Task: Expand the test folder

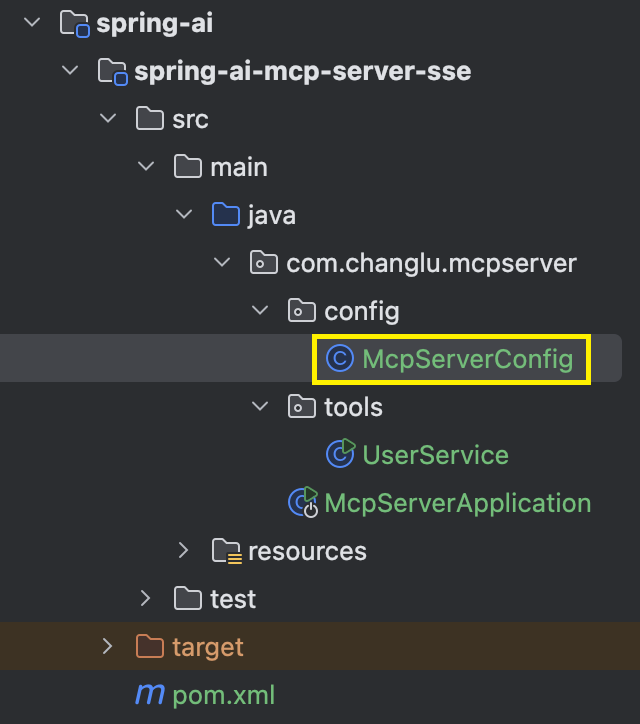Action: pos(146,598)
